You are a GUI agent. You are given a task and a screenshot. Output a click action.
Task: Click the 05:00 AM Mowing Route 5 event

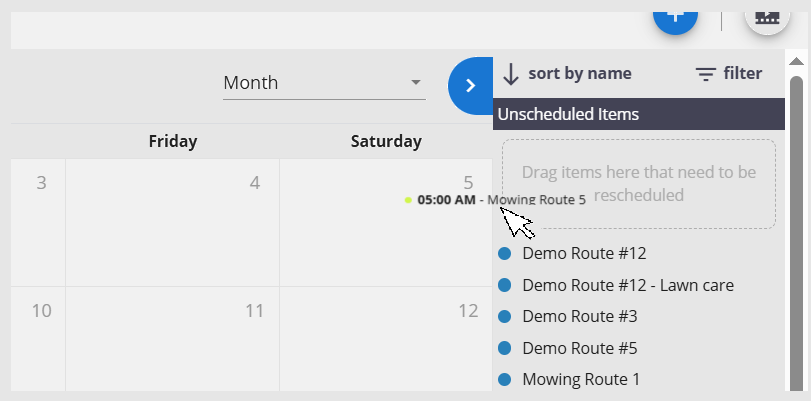[495, 200]
